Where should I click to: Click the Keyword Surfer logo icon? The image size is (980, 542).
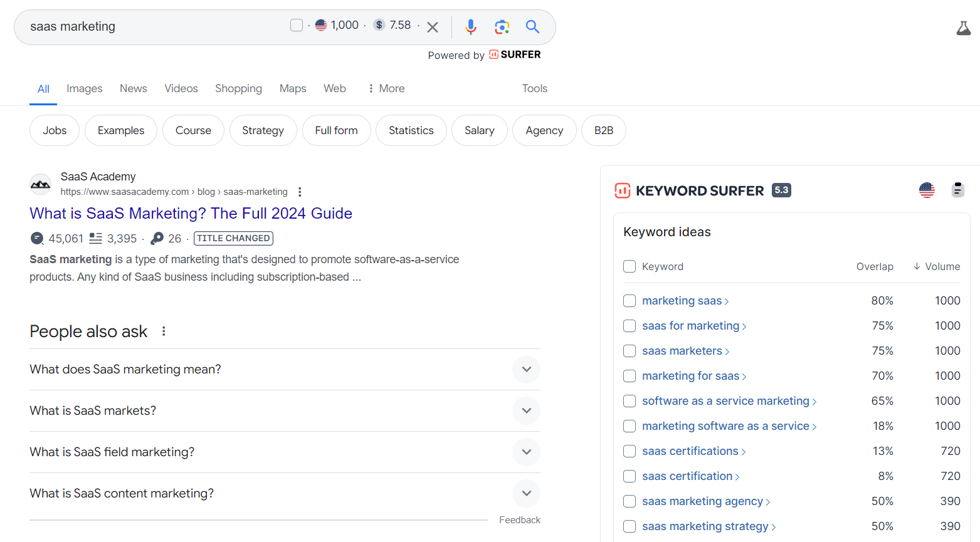[623, 190]
